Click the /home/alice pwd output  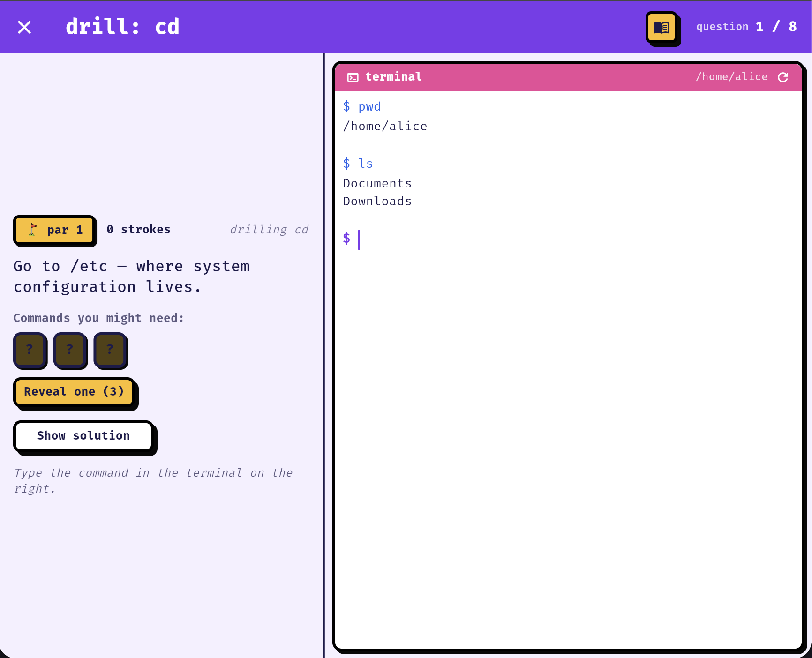[x=385, y=127]
